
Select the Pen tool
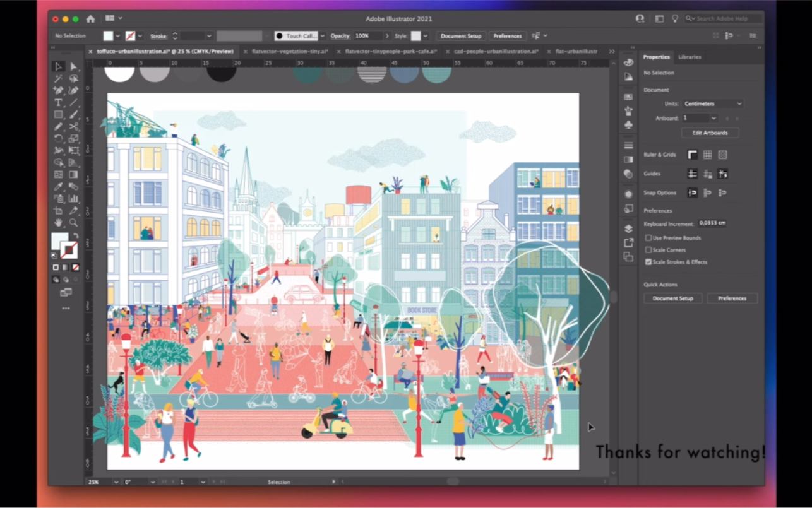[58, 90]
